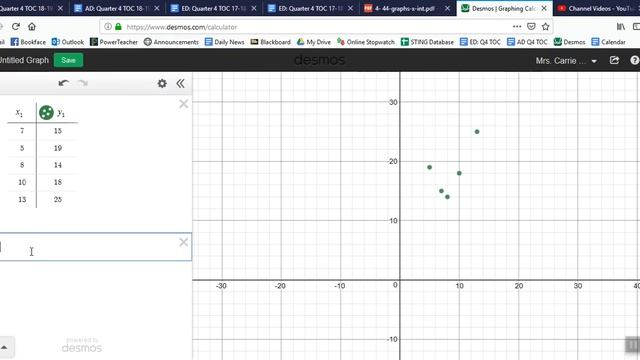Open the Desmos bookmark

(569, 42)
